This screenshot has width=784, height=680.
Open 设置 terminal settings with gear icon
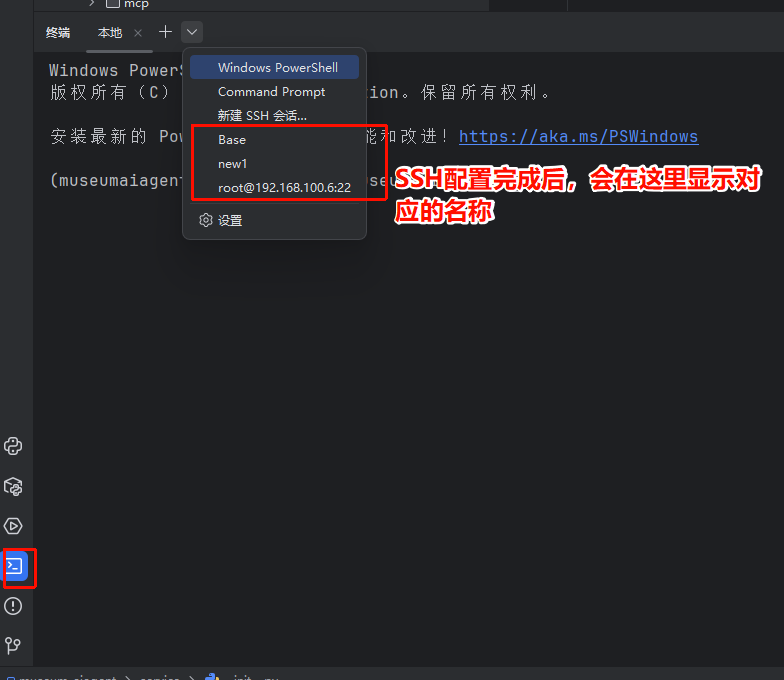(222, 220)
